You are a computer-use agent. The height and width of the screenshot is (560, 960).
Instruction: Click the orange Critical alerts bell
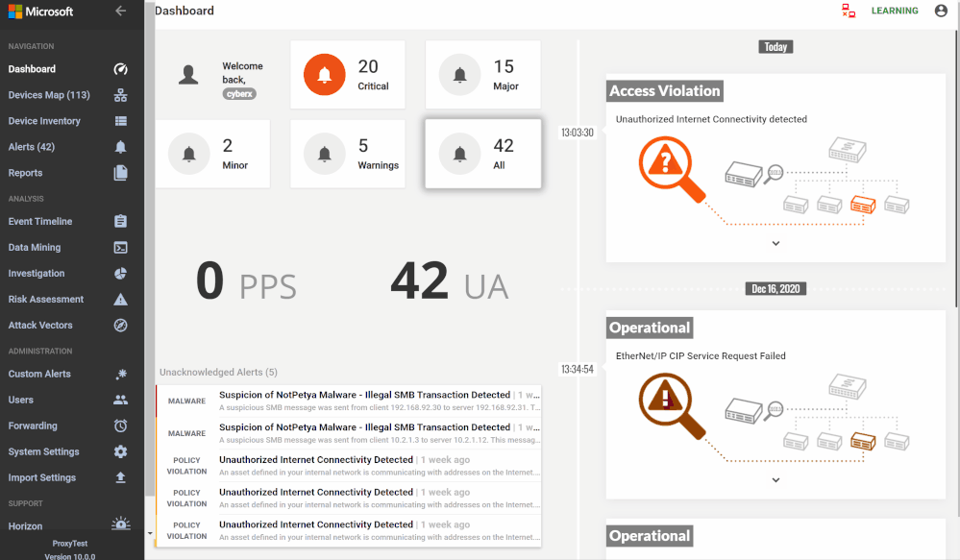click(x=325, y=75)
